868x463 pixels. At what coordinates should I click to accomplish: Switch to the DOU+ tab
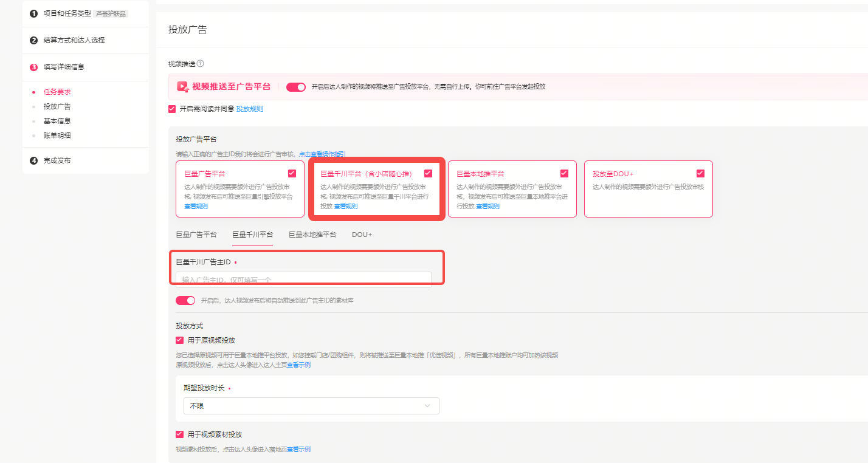pos(362,235)
